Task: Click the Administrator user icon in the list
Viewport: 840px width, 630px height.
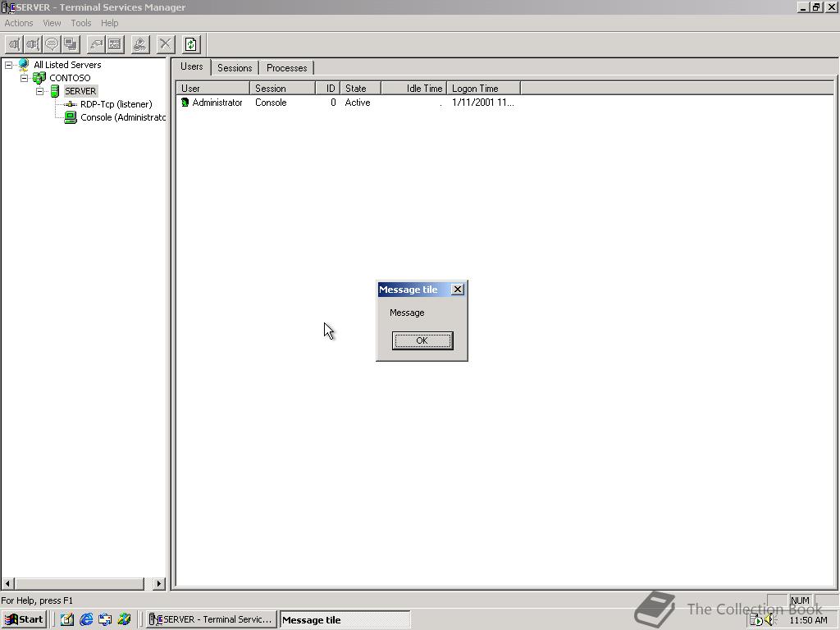Action: [x=185, y=103]
